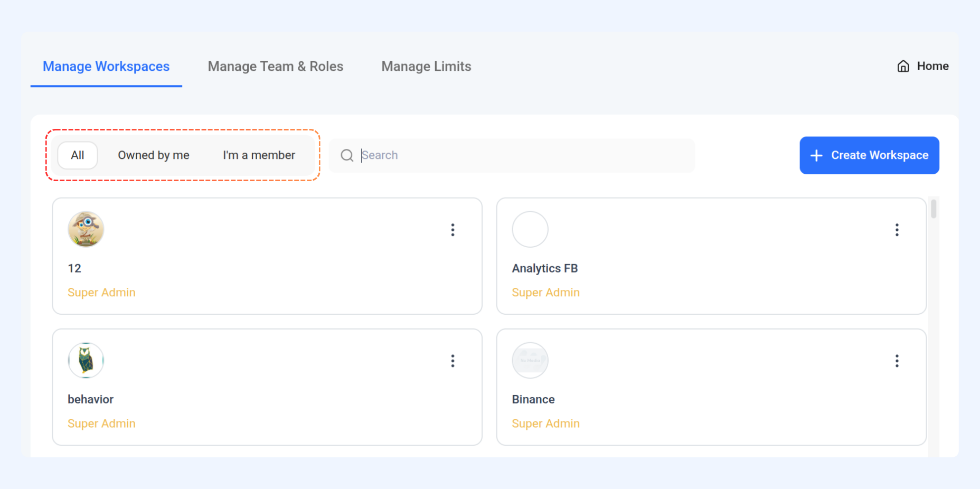The height and width of the screenshot is (489, 980).
Task: Select the All filter
Action: click(78, 155)
